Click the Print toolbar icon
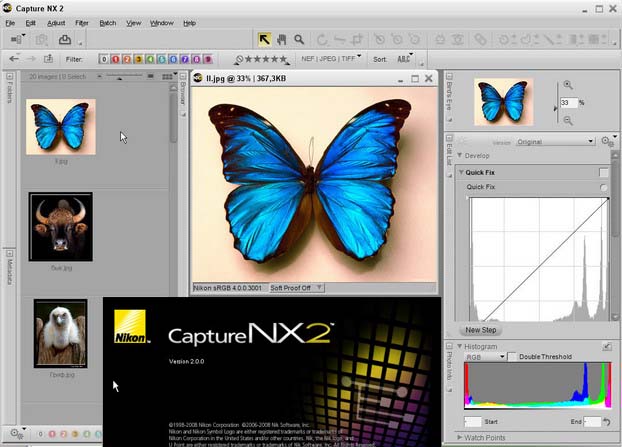 [x=65, y=39]
